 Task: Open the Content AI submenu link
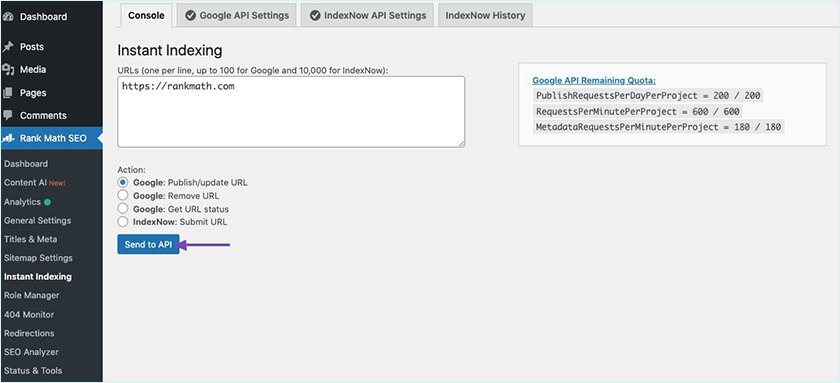coord(26,183)
